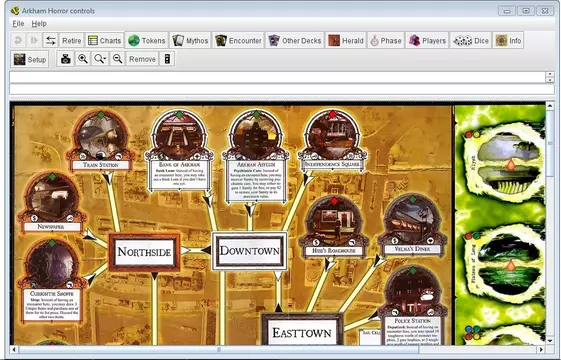This screenshot has height=360, width=561.
Task: Click the Remove button
Action: [x=142, y=59]
